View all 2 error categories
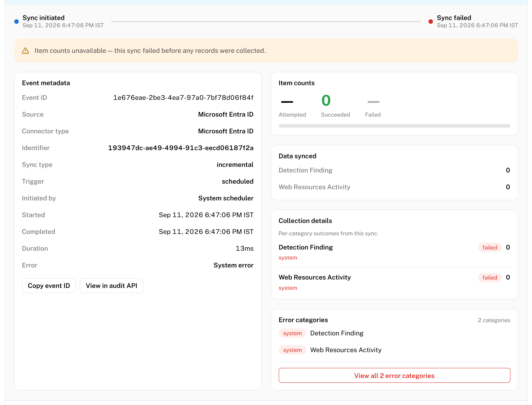This screenshot has width=532, height=405. coord(395,376)
